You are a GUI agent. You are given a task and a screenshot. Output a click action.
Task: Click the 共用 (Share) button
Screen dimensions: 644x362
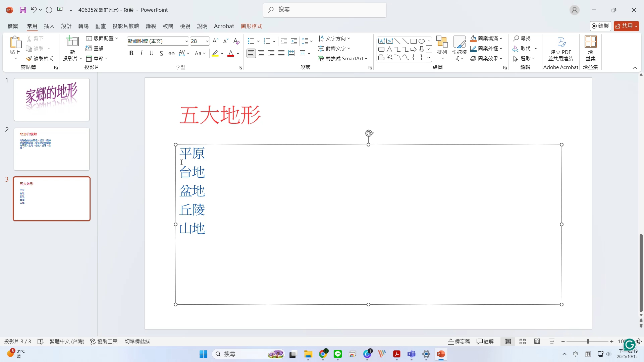point(626,26)
